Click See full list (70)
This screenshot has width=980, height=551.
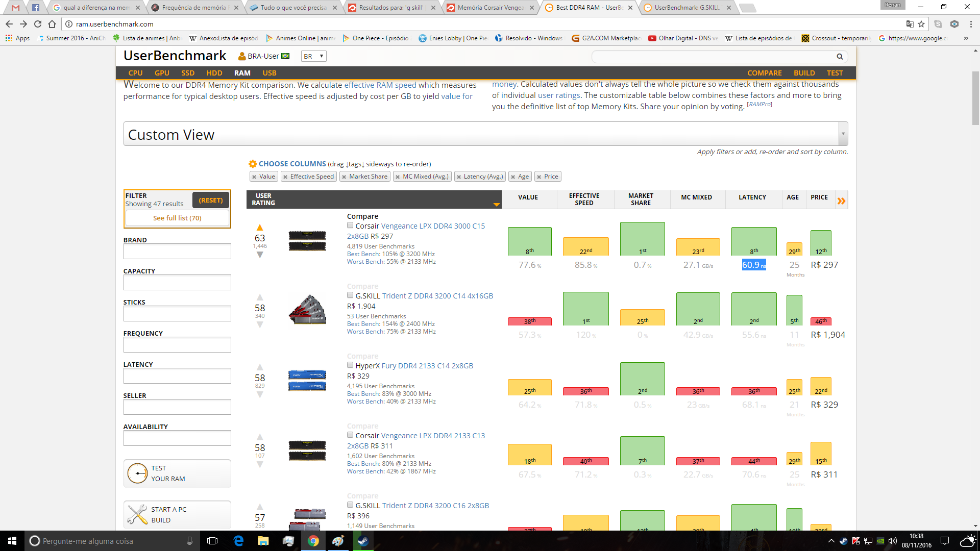(177, 218)
